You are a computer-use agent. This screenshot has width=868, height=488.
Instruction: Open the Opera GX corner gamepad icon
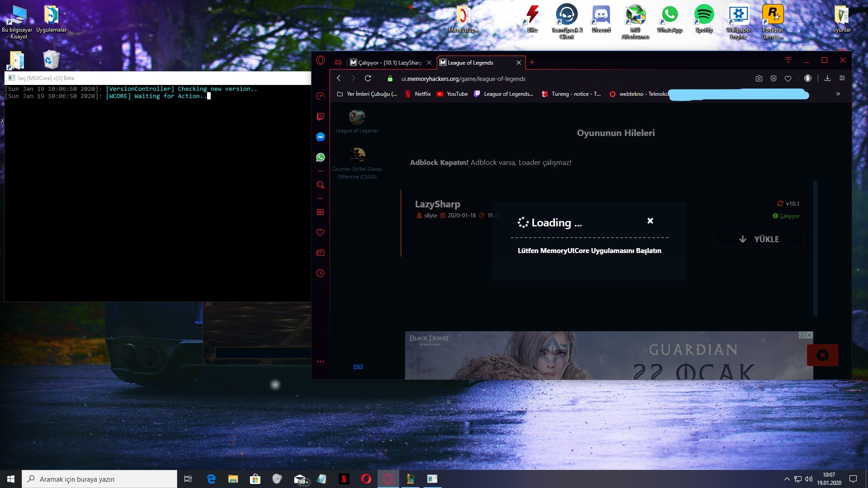pyautogui.click(x=338, y=62)
